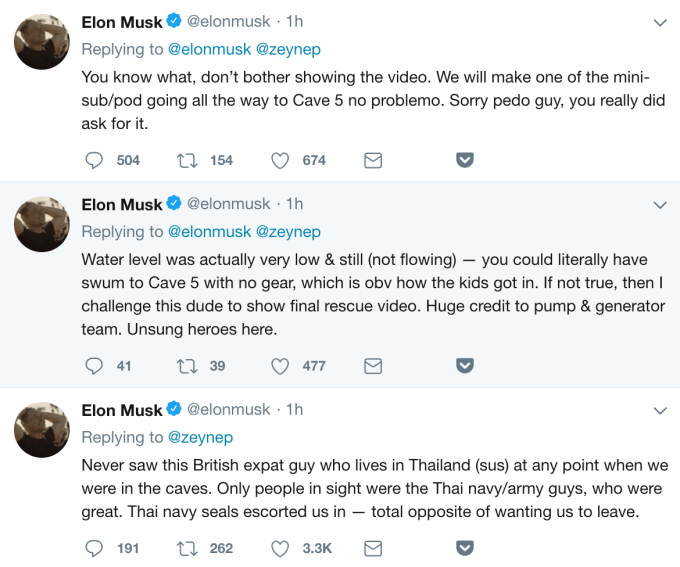Expand options chevron on the first tweet
Viewport: 680px width, 567px height.
659,22
